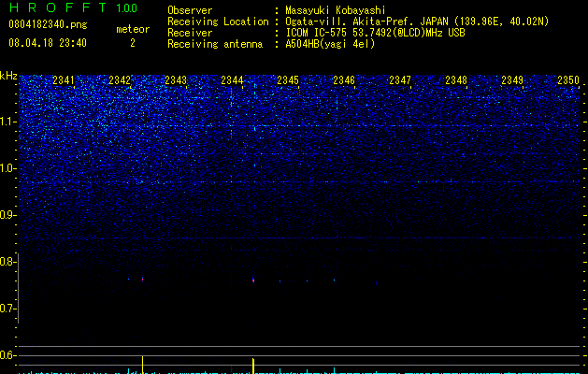Select the 2350 time marker
This screenshot has width=588, height=374.
568,80
